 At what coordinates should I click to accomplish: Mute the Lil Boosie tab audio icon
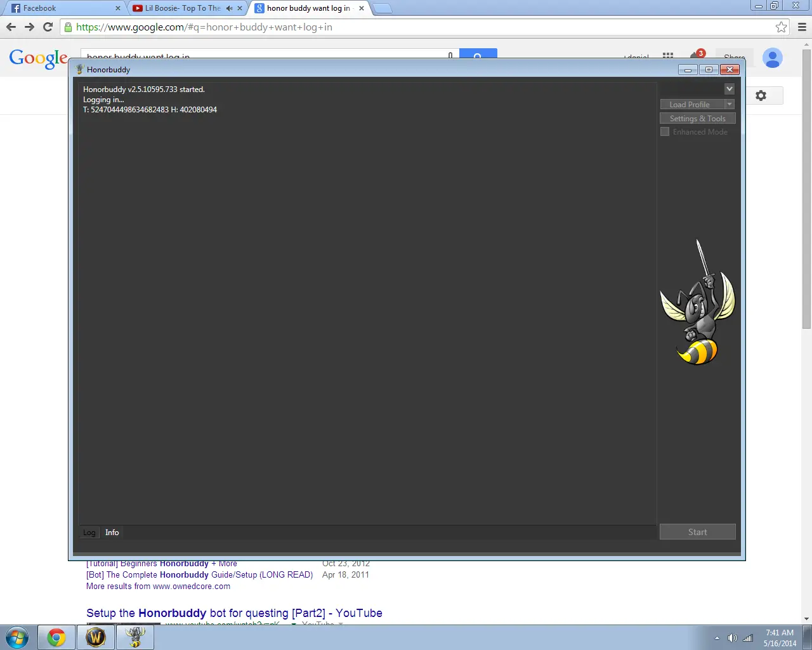pyautogui.click(x=229, y=8)
